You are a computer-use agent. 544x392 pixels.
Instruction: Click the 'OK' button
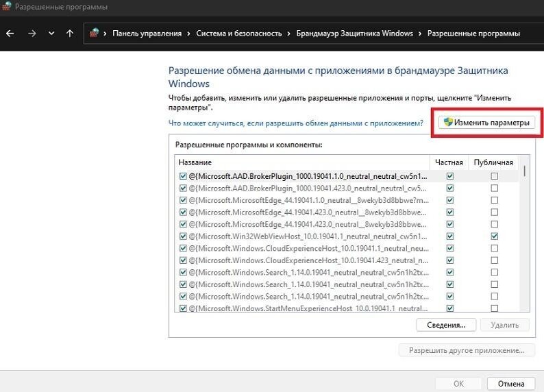pos(458,384)
